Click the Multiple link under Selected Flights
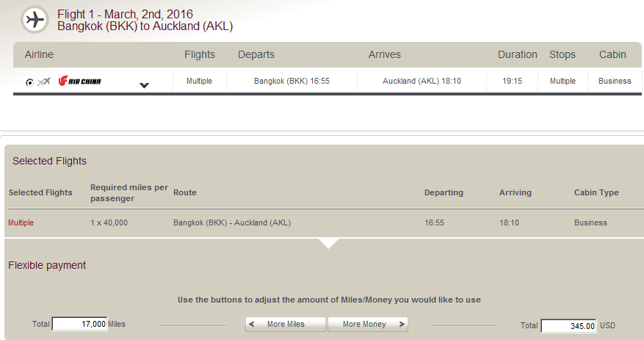The height and width of the screenshot is (340, 644). (x=21, y=223)
